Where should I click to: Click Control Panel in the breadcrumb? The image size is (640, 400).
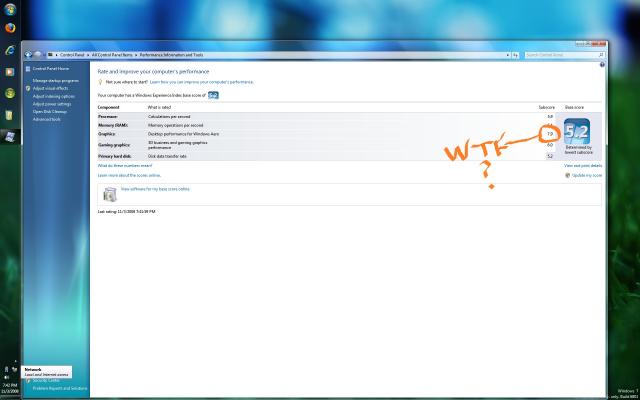72,55
